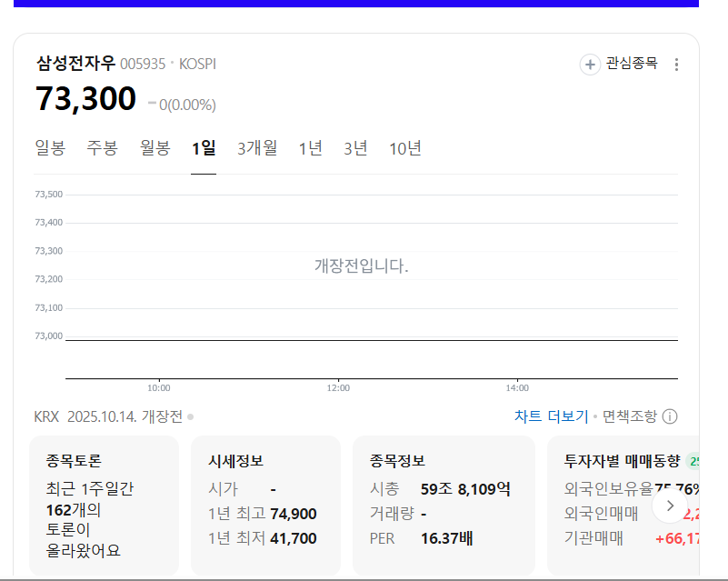Click the 10:00 time axis label
The width and height of the screenshot is (728, 581).
[x=159, y=388]
